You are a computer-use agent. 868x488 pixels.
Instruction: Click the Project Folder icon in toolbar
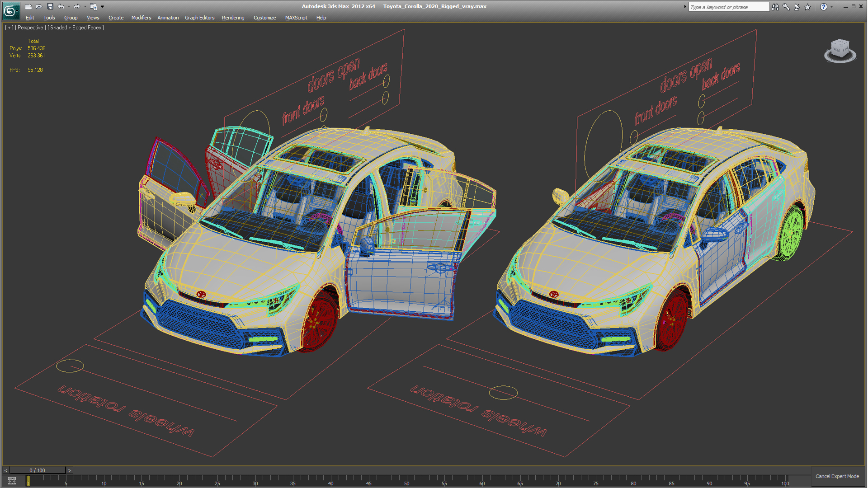click(x=93, y=7)
